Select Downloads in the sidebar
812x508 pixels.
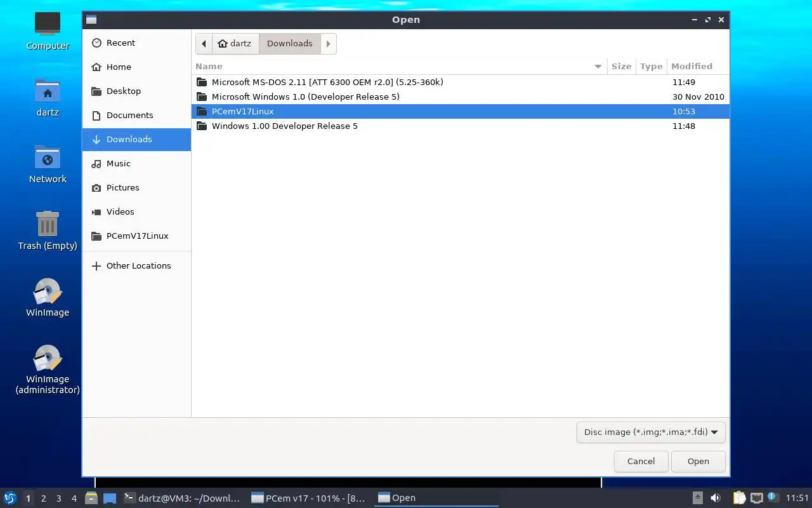[136, 139]
